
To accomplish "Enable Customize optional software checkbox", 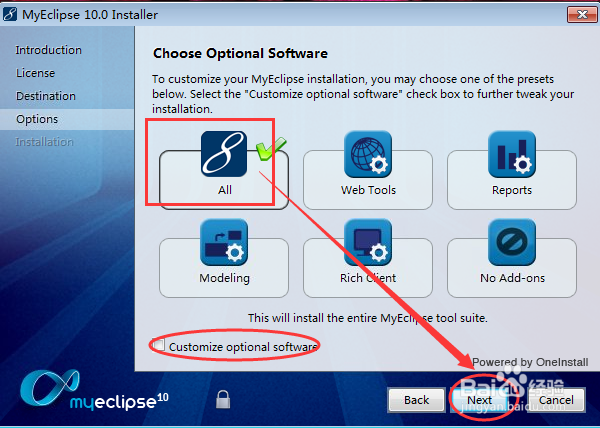I will 158,345.
